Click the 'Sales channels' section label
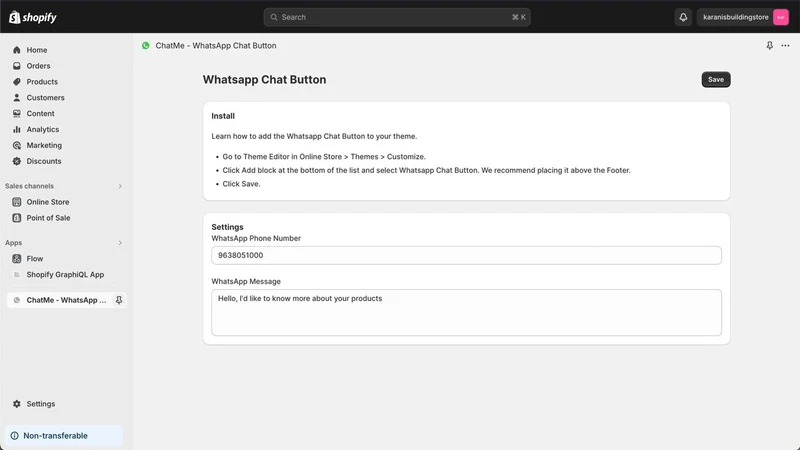Screen dimensions: 800x450 [x=29, y=186]
